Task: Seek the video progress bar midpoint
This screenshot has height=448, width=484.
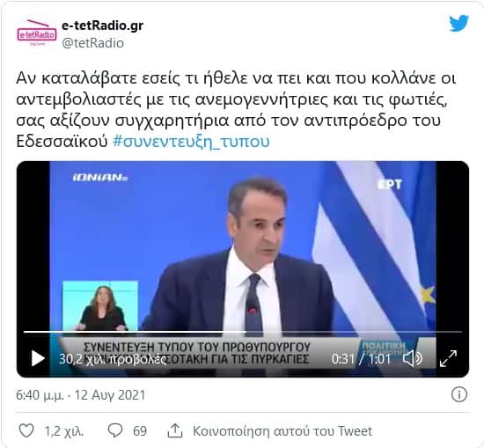Action: point(243,332)
